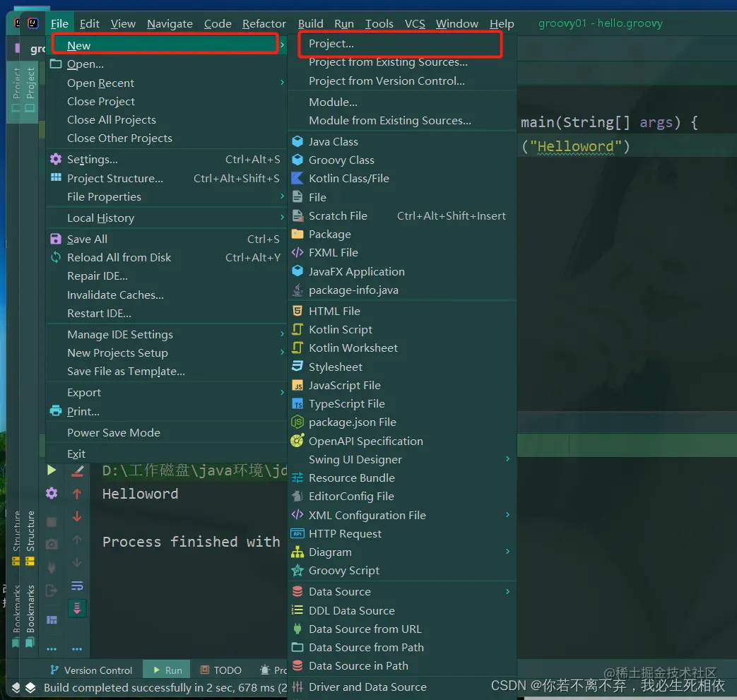Open the VCS menu
Screen dimensions: 737x700
click(415, 23)
